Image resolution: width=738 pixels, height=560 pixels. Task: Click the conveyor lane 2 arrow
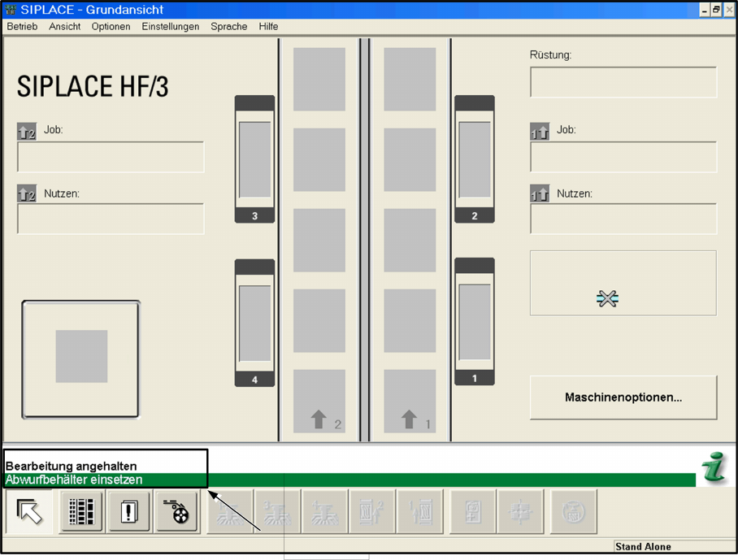[319, 419]
